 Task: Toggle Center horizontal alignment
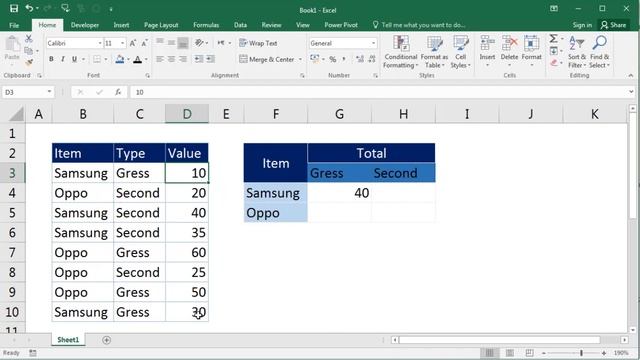pos(171,60)
